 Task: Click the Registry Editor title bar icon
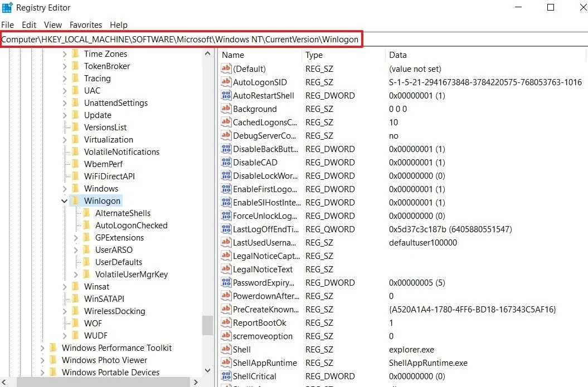pyautogui.click(x=7, y=8)
